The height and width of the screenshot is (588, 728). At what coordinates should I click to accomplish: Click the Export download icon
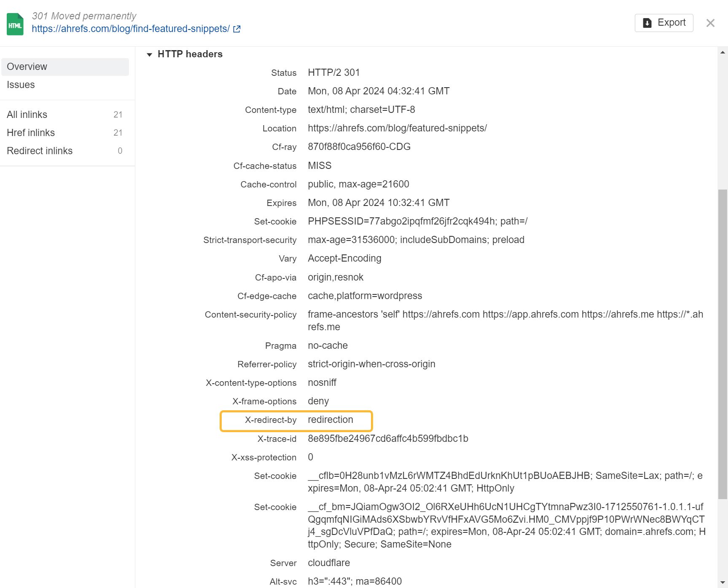click(648, 23)
